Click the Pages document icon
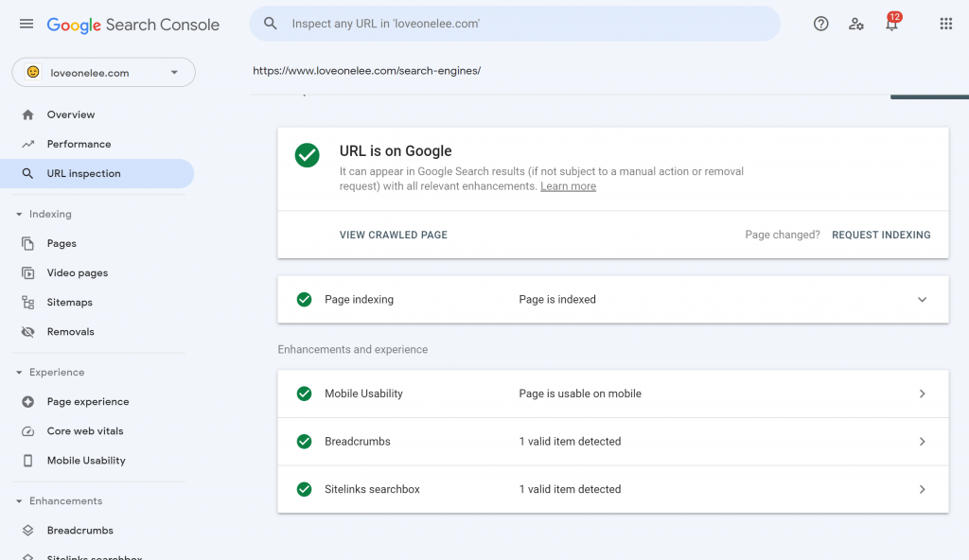The width and height of the screenshot is (969, 560). (27, 243)
